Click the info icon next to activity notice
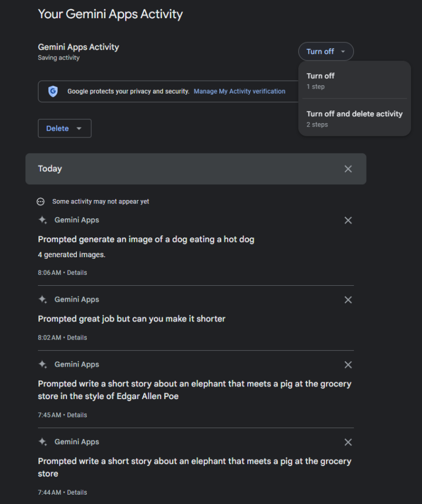 tap(40, 201)
